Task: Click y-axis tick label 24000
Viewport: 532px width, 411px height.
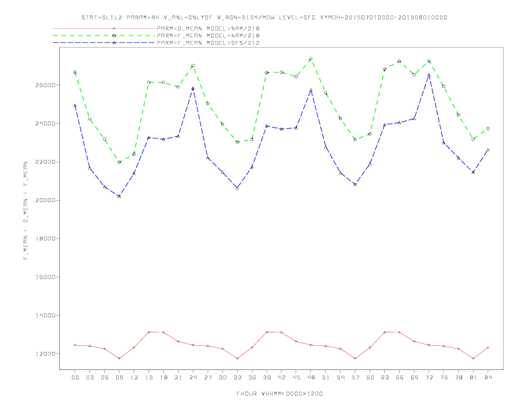Action: [x=45, y=124]
